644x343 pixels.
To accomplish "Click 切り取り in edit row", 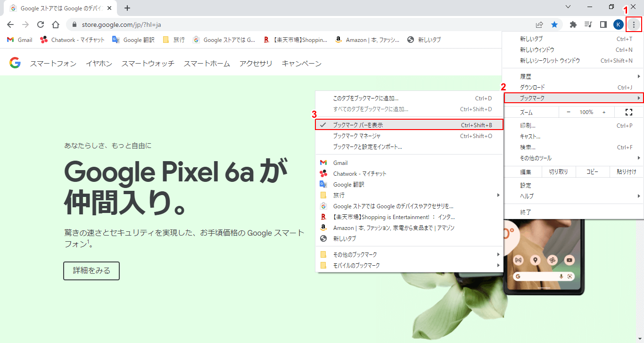I will click(559, 172).
